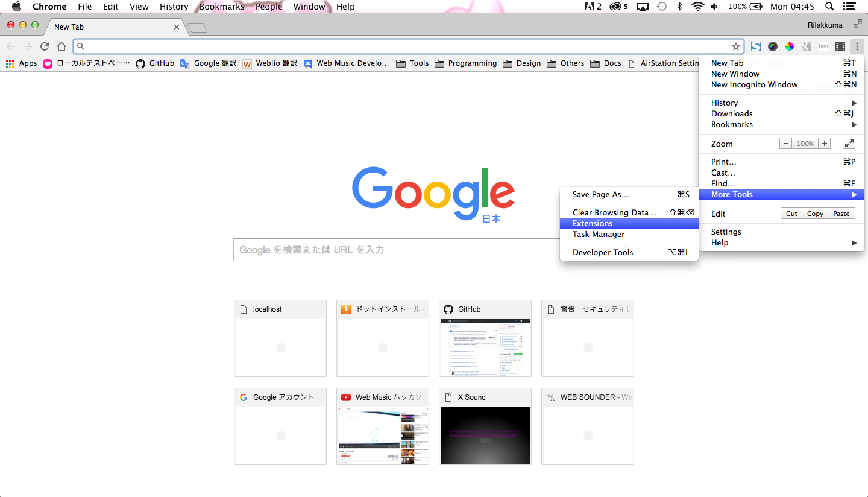
Task: Open the Rilakkuma profile switcher
Action: (x=825, y=25)
